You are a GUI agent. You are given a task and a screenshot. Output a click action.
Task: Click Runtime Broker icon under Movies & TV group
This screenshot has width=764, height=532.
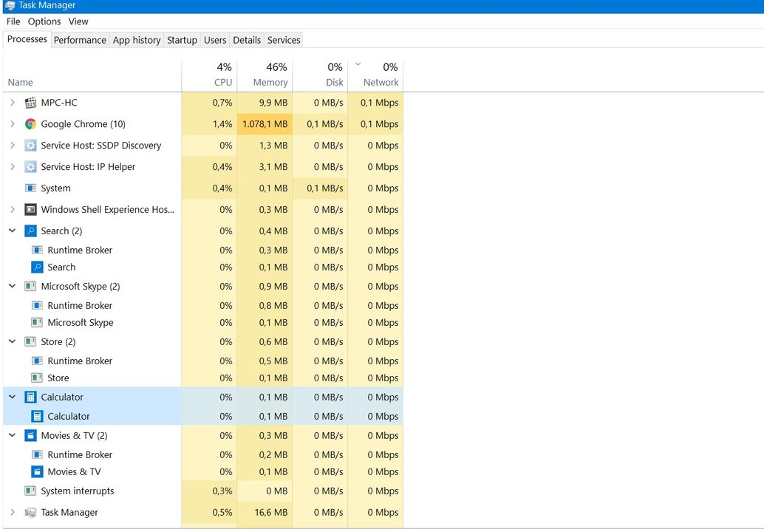(x=37, y=454)
